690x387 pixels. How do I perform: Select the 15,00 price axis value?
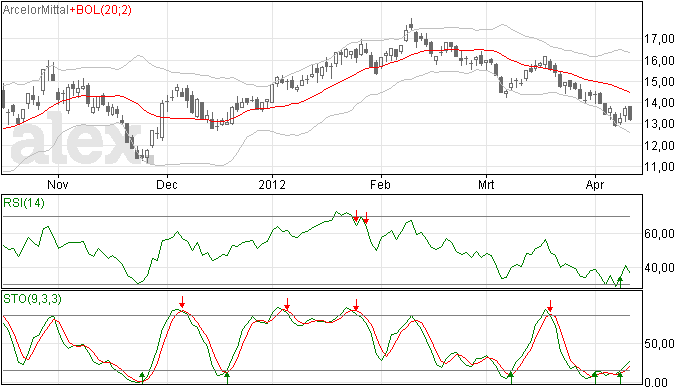pyautogui.click(x=659, y=82)
